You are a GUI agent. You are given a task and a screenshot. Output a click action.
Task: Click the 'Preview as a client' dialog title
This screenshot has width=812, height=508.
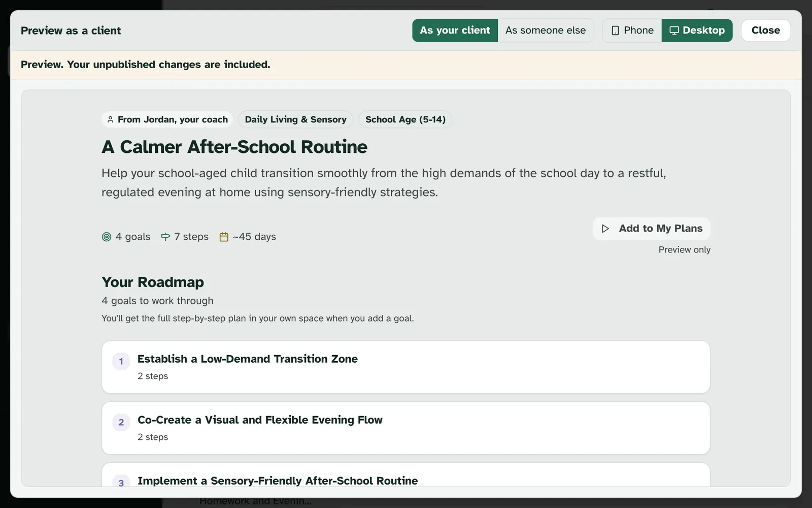tap(71, 30)
